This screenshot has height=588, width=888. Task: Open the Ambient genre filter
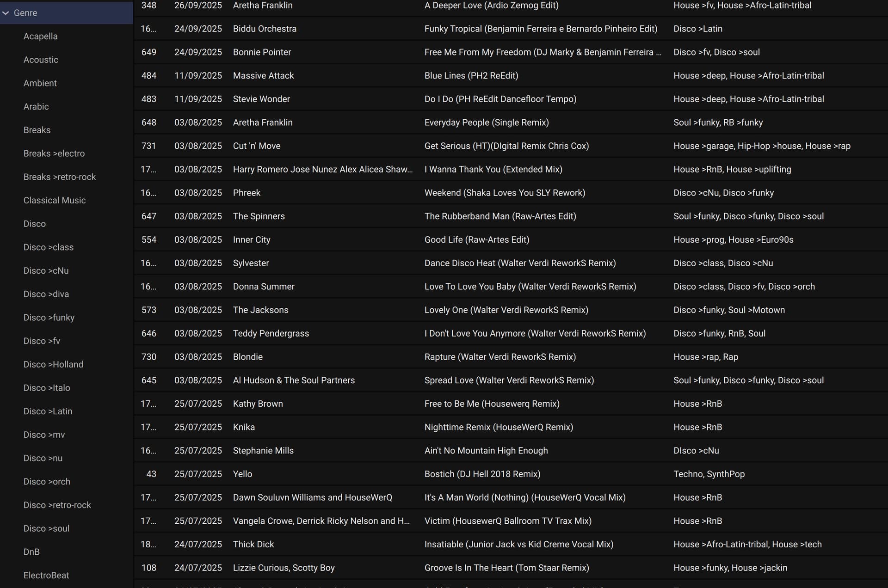click(x=40, y=83)
